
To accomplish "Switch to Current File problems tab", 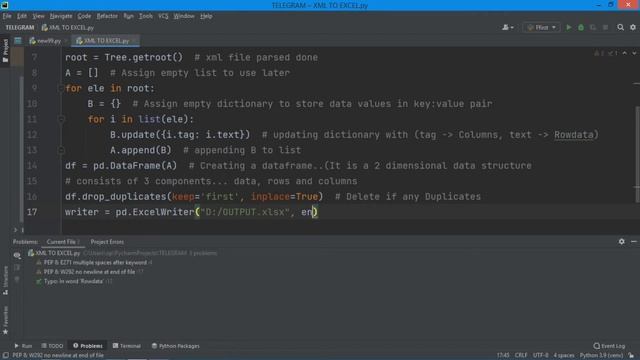I will click(x=63, y=242).
